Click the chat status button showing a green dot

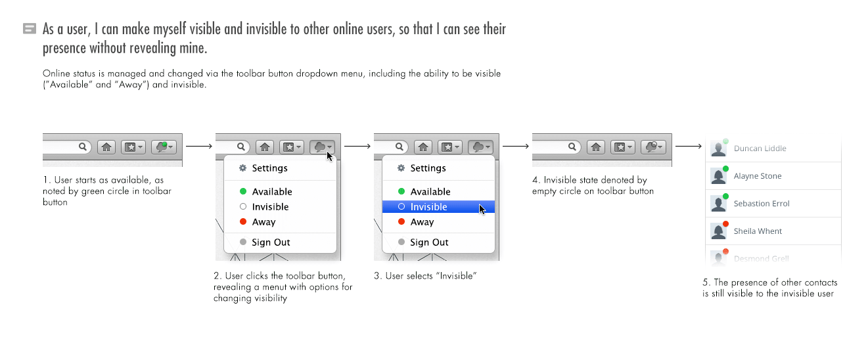point(164,147)
